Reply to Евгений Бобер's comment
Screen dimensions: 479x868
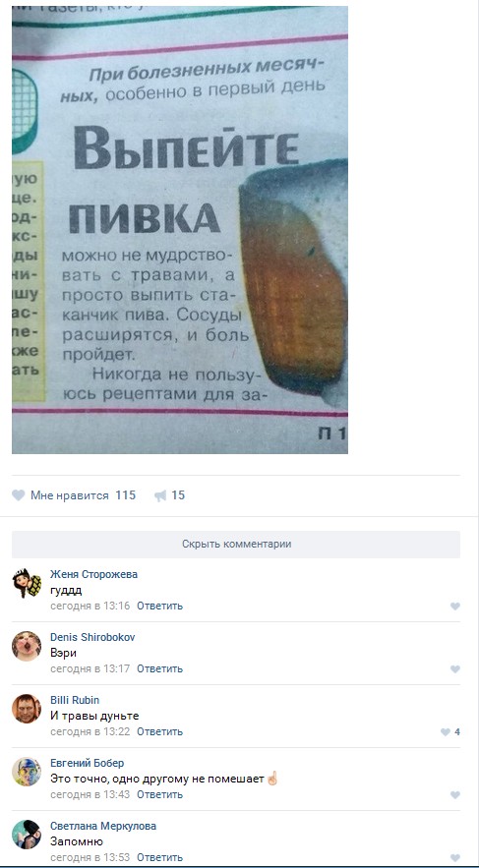(159, 795)
